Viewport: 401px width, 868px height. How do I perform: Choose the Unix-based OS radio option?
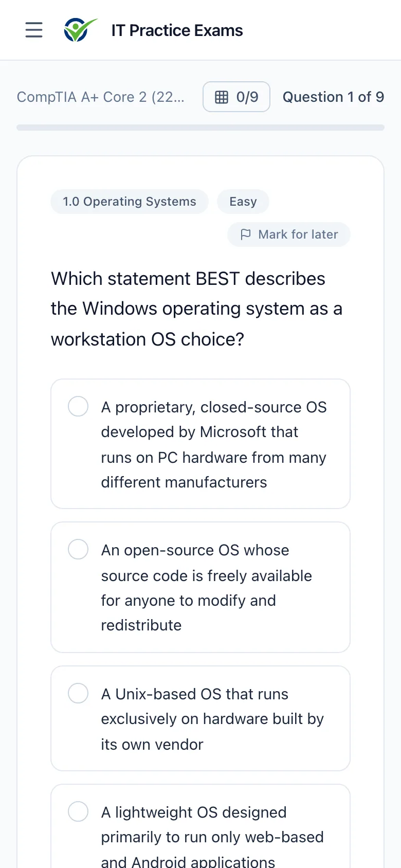click(78, 693)
